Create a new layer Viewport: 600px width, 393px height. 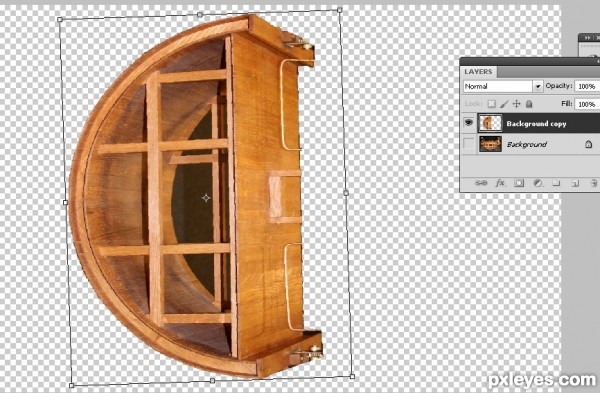pyautogui.click(x=575, y=183)
